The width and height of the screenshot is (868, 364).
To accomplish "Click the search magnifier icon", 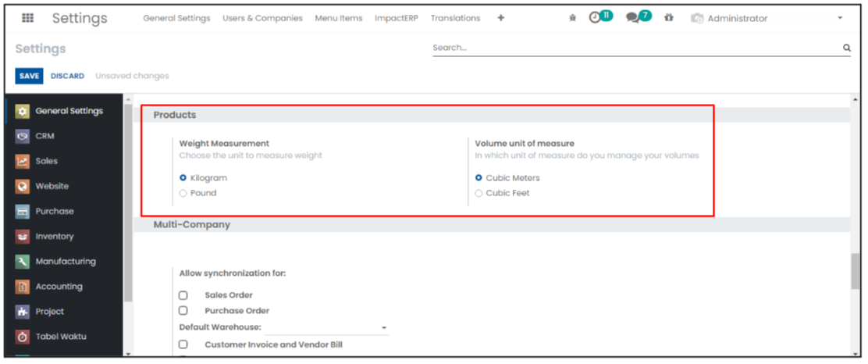I will [846, 48].
